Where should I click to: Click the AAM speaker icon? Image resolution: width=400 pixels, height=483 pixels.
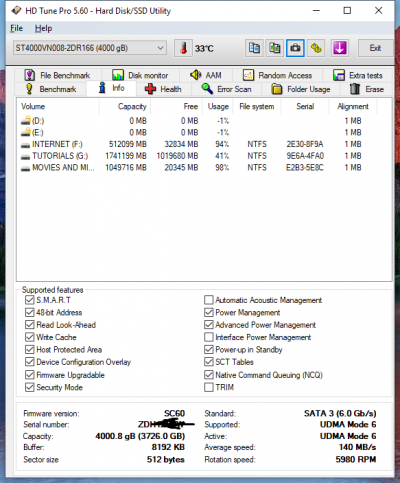click(x=196, y=75)
